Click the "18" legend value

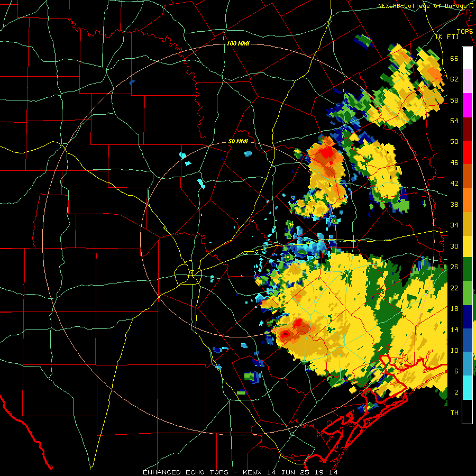pyautogui.click(x=454, y=309)
